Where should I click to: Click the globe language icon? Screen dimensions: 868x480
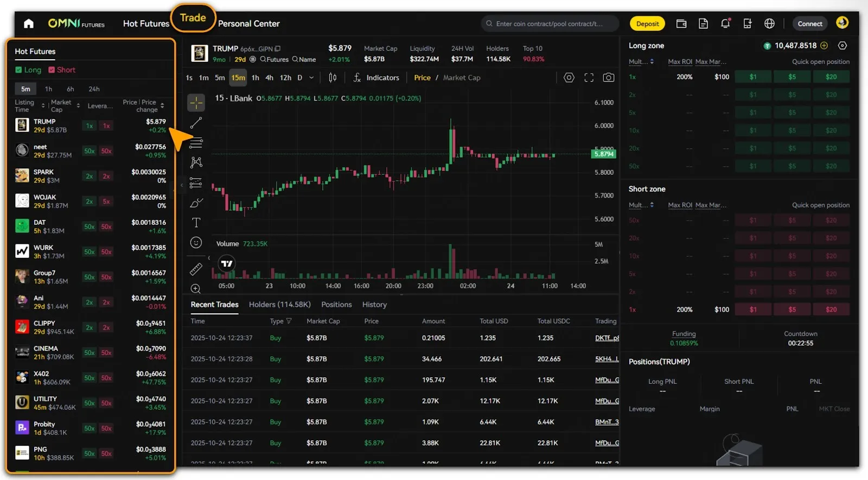click(x=769, y=23)
